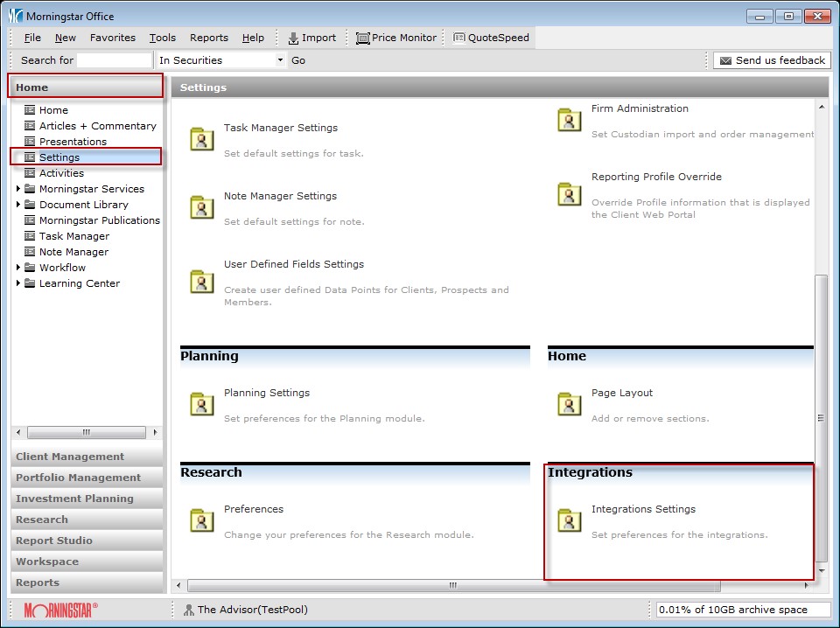
Task: Switch to the Portfolio Management module tab
Action: [x=78, y=478]
